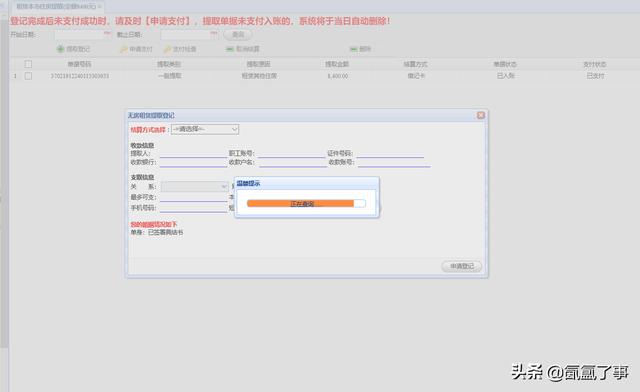This screenshot has width=640, height=392.
Task: Click the 申请登记 button
Action: [x=462, y=266]
